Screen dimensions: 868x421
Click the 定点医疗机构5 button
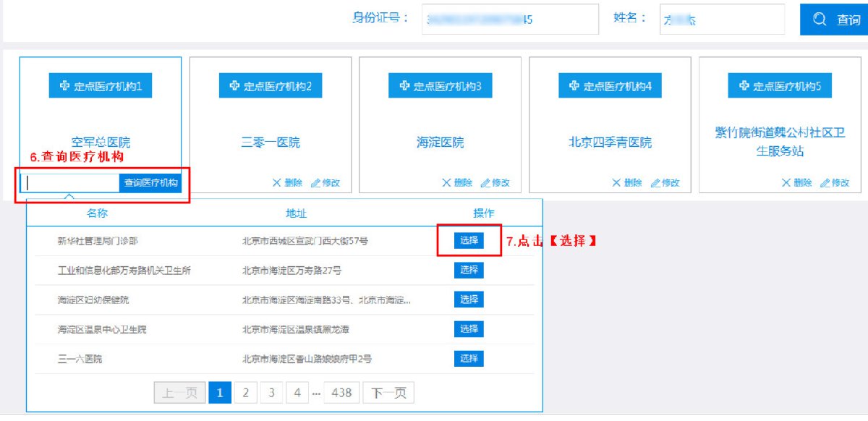coord(780,86)
